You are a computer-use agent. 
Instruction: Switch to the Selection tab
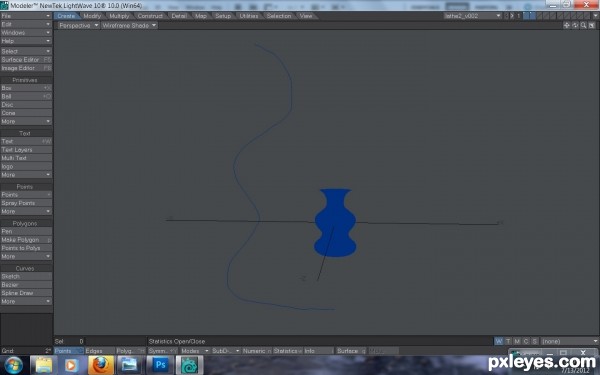(279, 16)
